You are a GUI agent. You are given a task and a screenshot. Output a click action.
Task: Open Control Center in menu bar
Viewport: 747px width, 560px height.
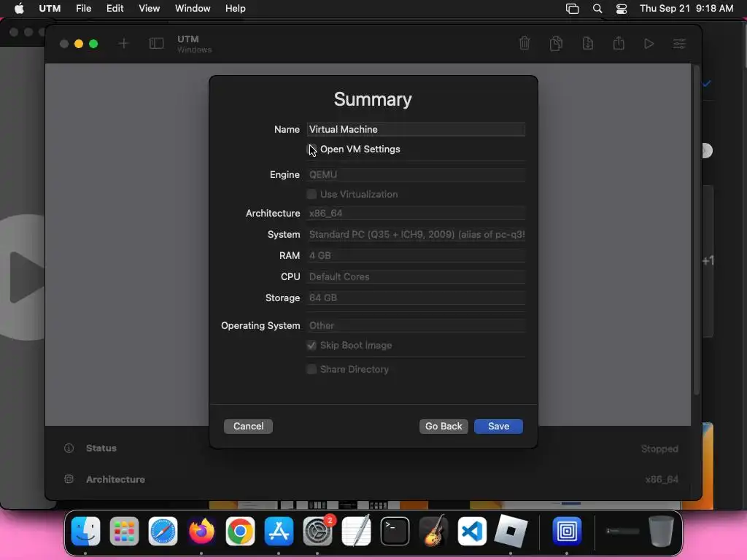coord(622,9)
